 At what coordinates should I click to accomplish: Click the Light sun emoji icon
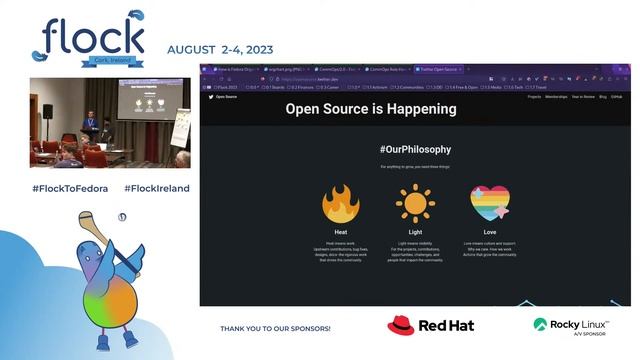415,203
